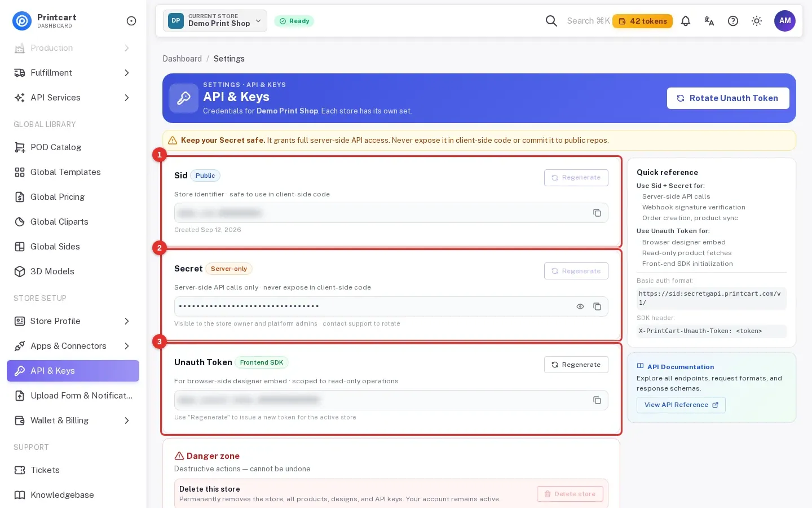Reveal the Secret with the eye icon

580,306
